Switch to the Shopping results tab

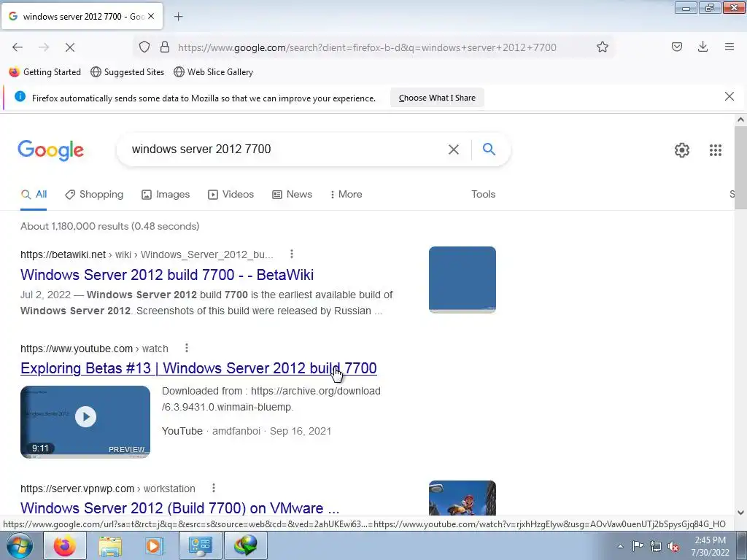coord(94,194)
